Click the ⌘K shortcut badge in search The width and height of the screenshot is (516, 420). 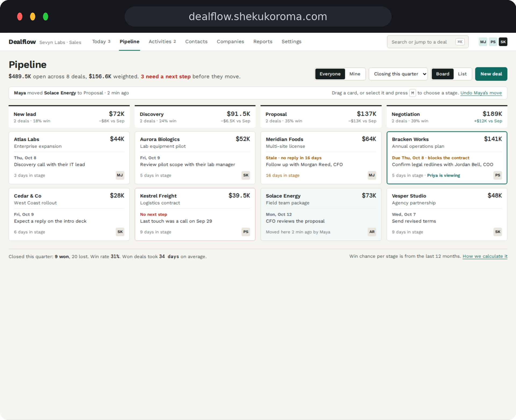pyautogui.click(x=460, y=42)
